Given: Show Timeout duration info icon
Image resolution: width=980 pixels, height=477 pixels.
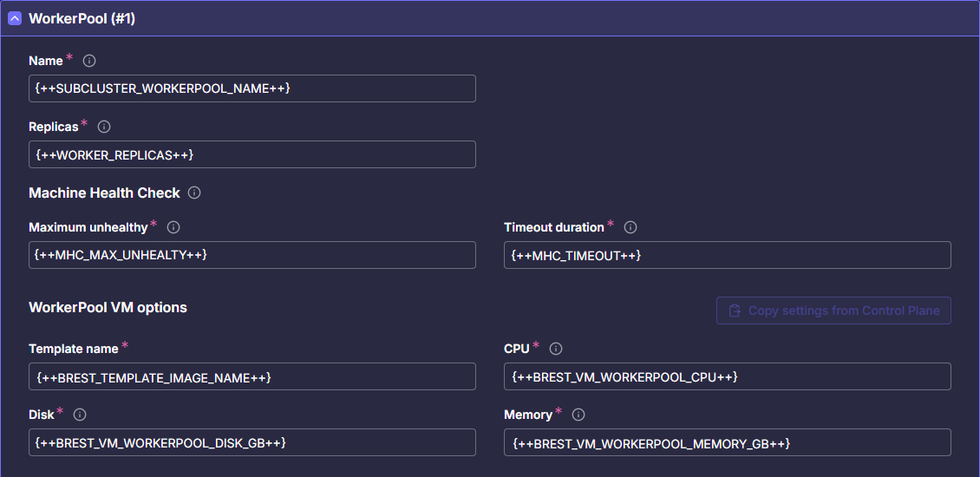Looking at the screenshot, I should (630, 227).
